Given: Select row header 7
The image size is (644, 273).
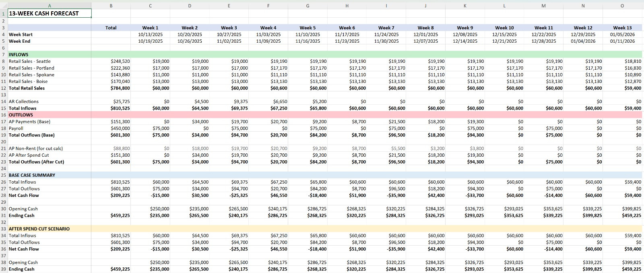Looking at the screenshot, I should 4,54.
